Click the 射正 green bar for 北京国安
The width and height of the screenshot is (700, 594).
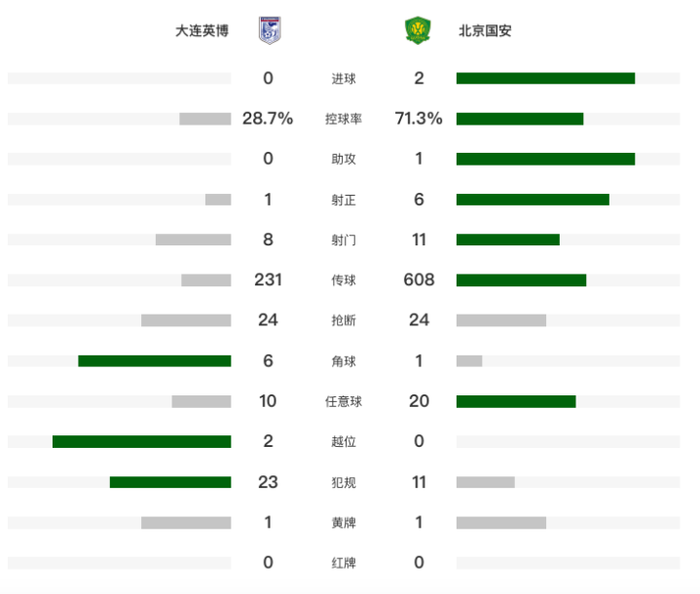(533, 200)
